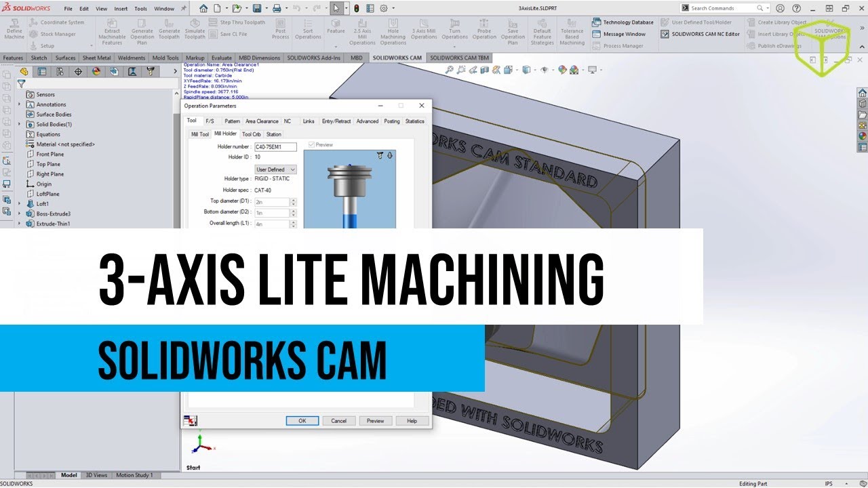Toggle the Preview checkbox in Operation Parameters
Viewport: 868px width, 488px height.
pyautogui.click(x=312, y=144)
